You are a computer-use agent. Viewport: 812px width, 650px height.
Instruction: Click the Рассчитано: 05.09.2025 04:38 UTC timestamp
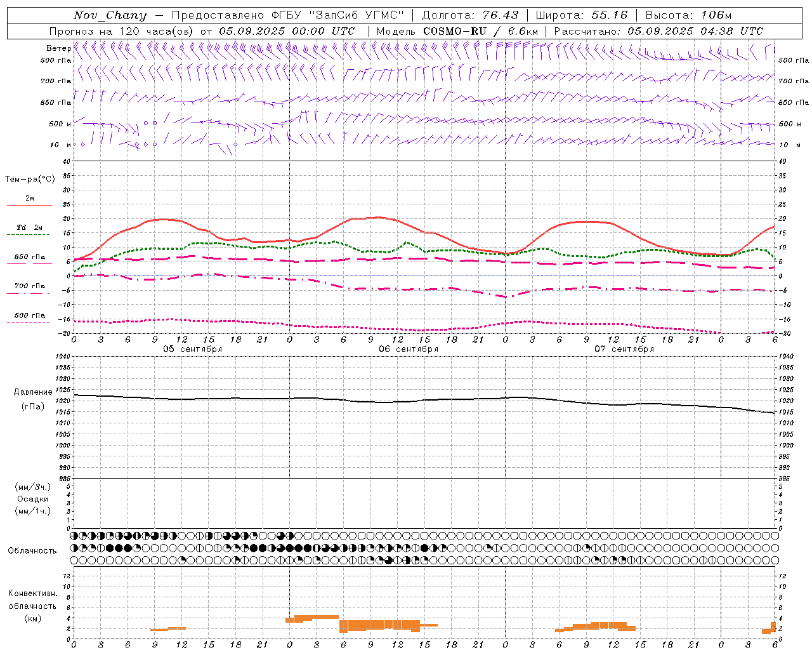coord(658,31)
